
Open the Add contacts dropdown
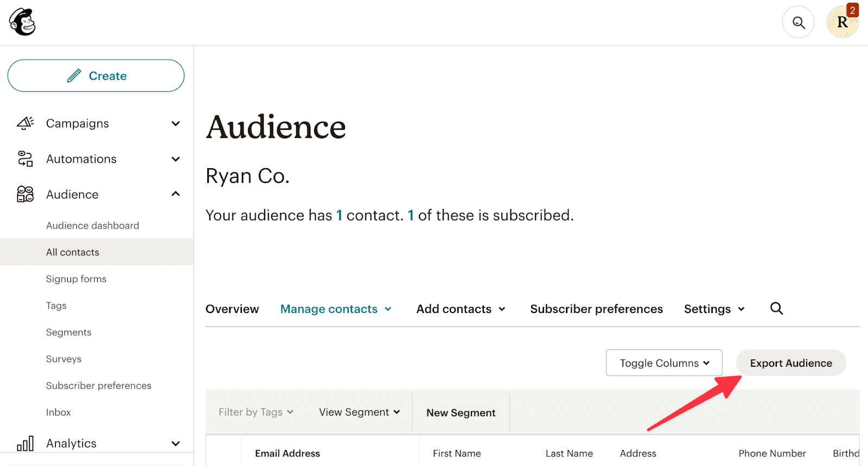coord(461,309)
